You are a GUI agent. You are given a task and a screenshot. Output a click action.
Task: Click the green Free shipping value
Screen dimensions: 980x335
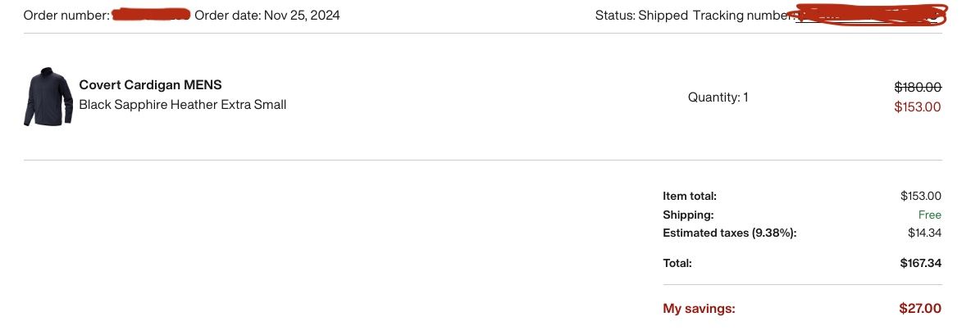pyautogui.click(x=929, y=215)
